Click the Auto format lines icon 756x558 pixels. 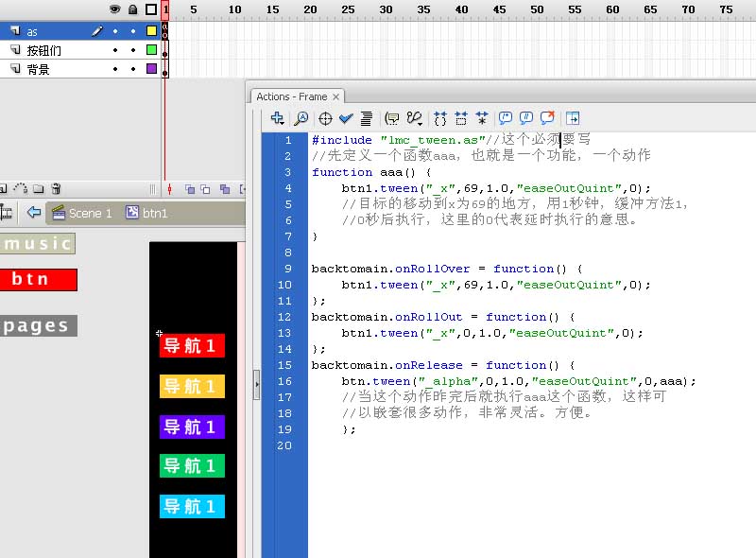pos(367,118)
